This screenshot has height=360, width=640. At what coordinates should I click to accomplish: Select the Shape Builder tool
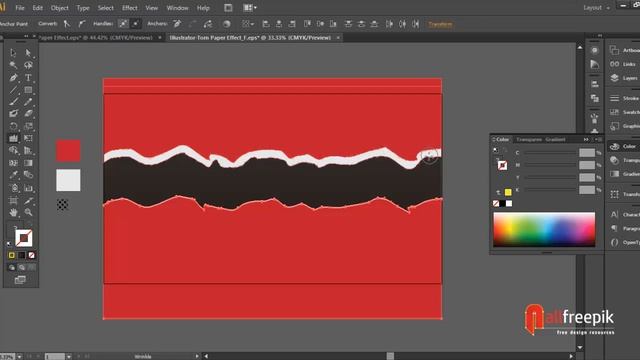tap(13, 151)
